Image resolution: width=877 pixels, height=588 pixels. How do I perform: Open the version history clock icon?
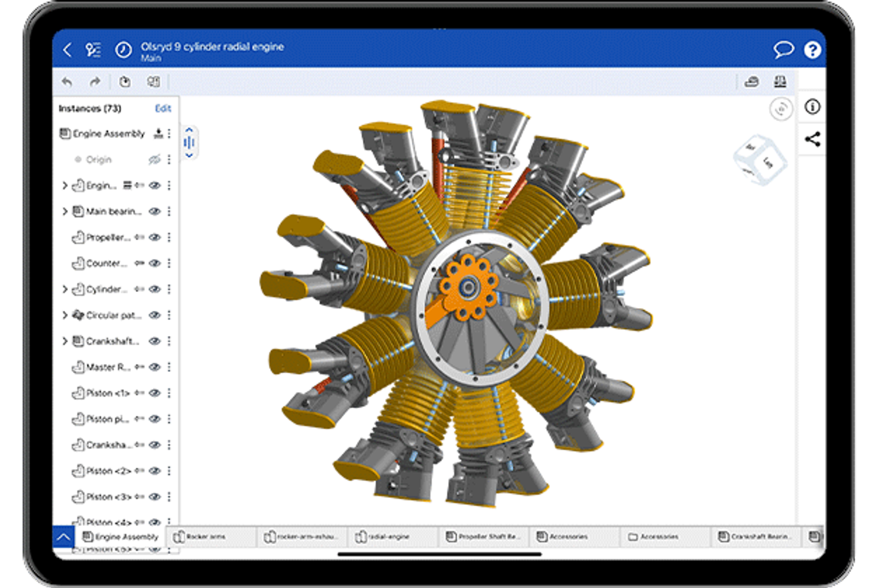(123, 48)
